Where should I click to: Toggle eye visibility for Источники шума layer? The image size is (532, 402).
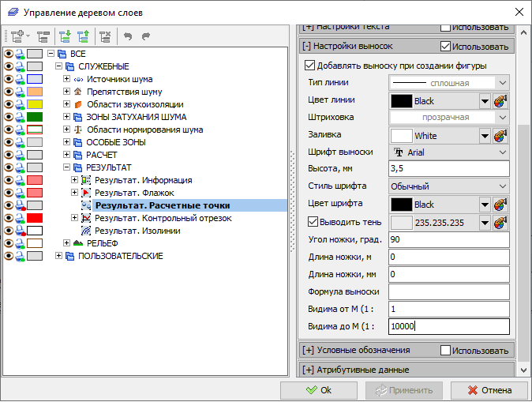pyautogui.click(x=9, y=79)
